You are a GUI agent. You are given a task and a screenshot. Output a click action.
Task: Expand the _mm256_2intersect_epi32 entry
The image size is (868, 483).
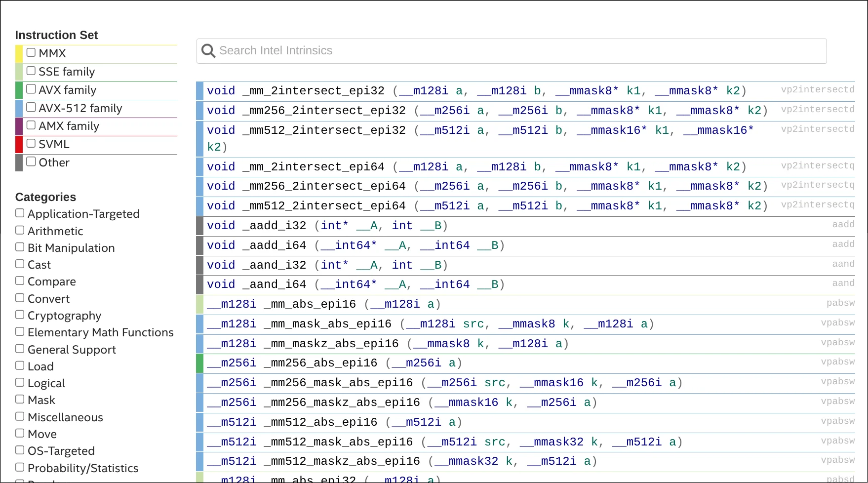click(x=525, y=111)
